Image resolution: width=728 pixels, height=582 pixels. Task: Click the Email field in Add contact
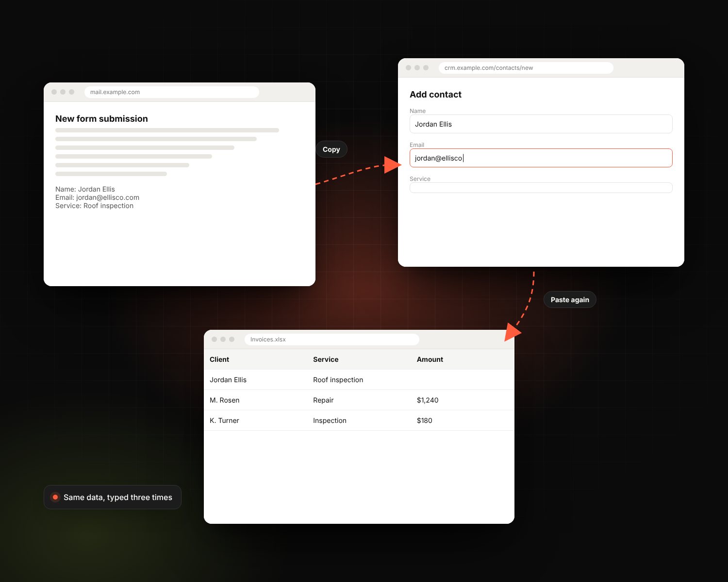(x=541, y=158)
